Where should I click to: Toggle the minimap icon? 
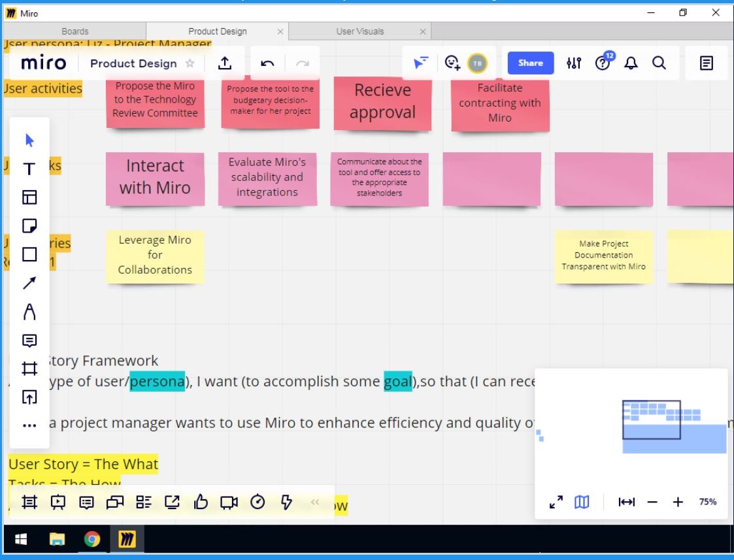(x=582, y=502)
